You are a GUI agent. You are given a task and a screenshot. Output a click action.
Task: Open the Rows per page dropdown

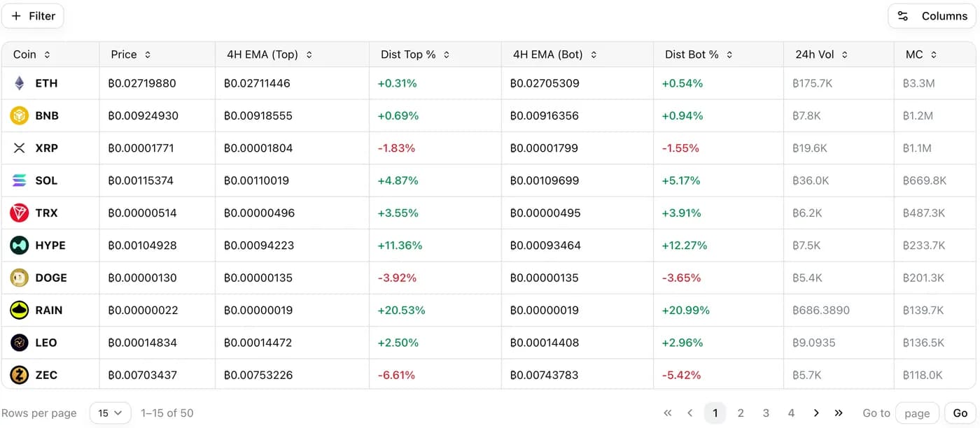tap(111, 413)
